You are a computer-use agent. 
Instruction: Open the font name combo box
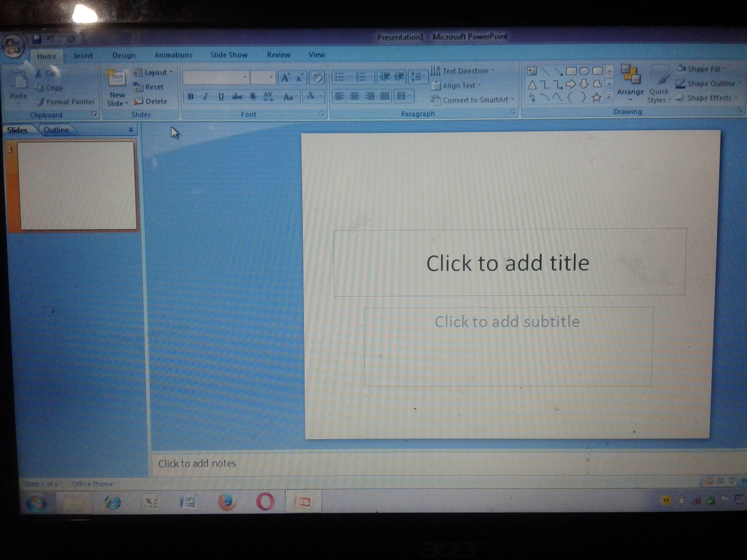click(216, 77)
